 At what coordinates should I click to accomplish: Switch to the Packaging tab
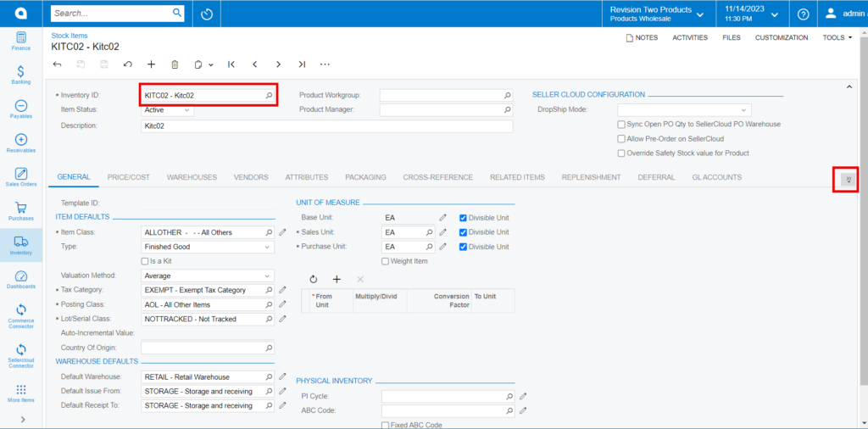(366, 177)
